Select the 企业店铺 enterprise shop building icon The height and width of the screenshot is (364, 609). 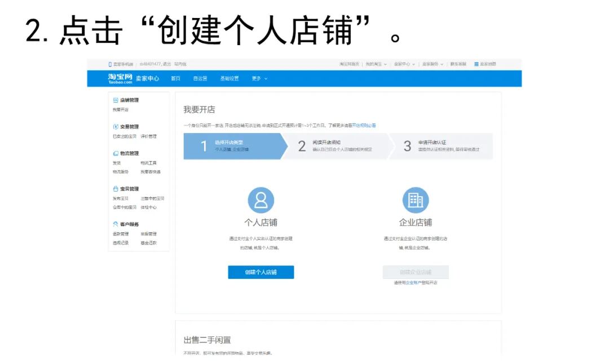(x=416, y=200)
